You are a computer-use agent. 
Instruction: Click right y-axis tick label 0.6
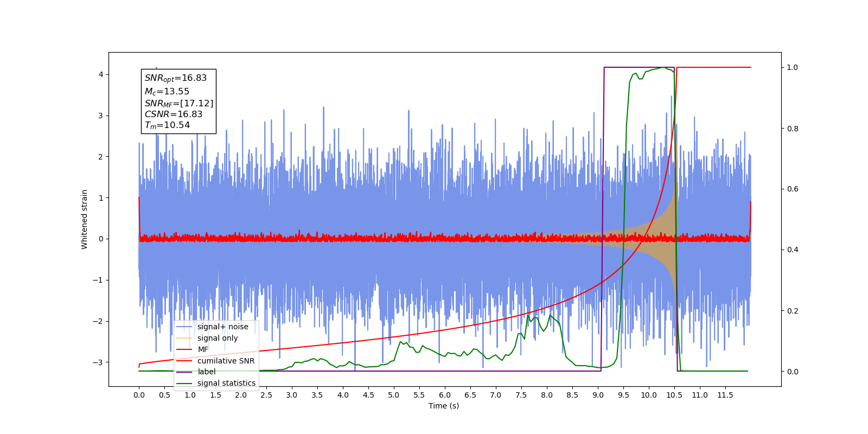pyautogui.click(x=793, y=189)
